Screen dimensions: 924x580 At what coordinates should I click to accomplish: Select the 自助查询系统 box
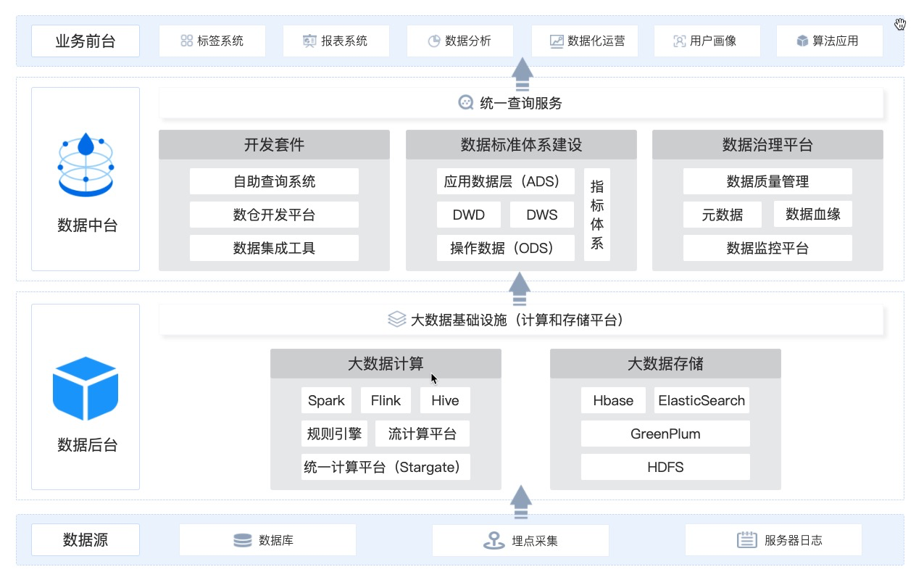(274, 181)
